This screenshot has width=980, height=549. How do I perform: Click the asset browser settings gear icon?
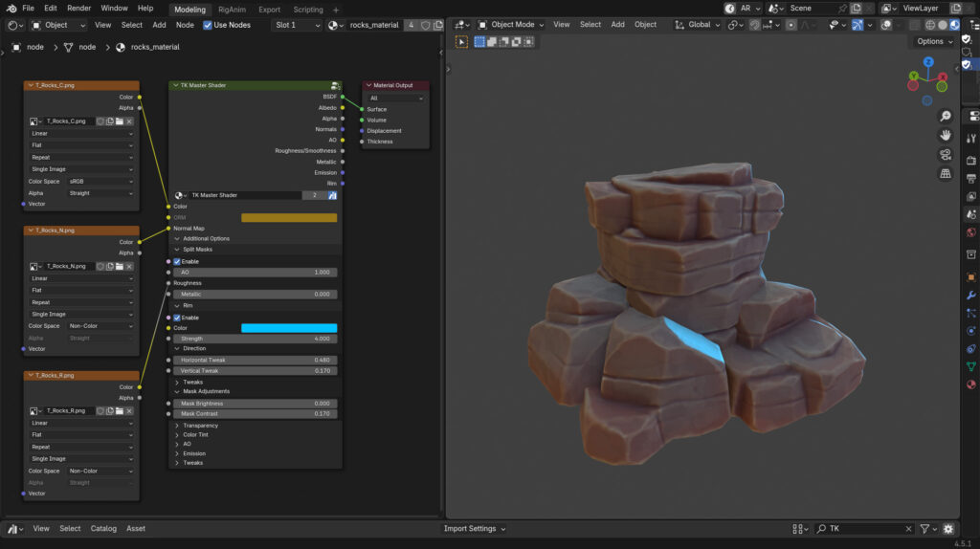(x=948, y=529)
